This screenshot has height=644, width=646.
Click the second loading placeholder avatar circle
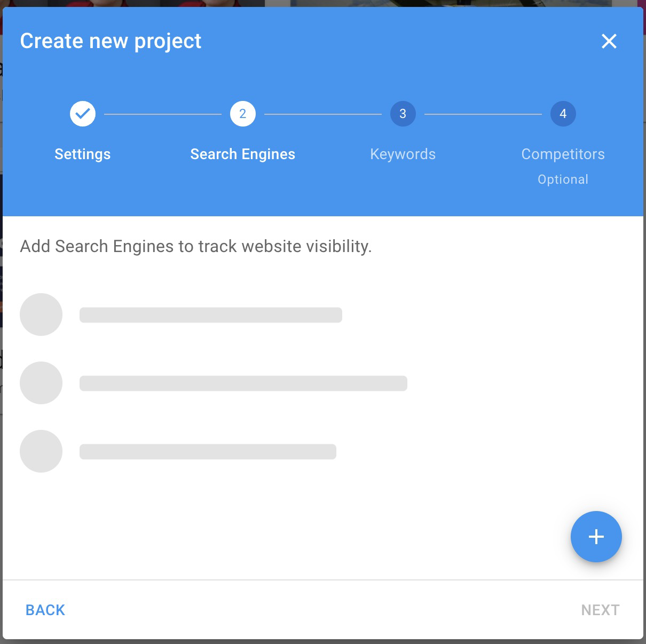[41, 383]
